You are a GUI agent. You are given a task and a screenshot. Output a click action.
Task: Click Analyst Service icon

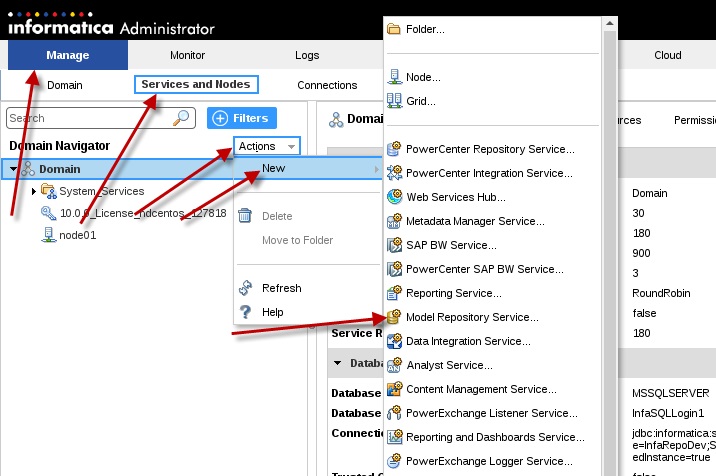tap(394, 365)
